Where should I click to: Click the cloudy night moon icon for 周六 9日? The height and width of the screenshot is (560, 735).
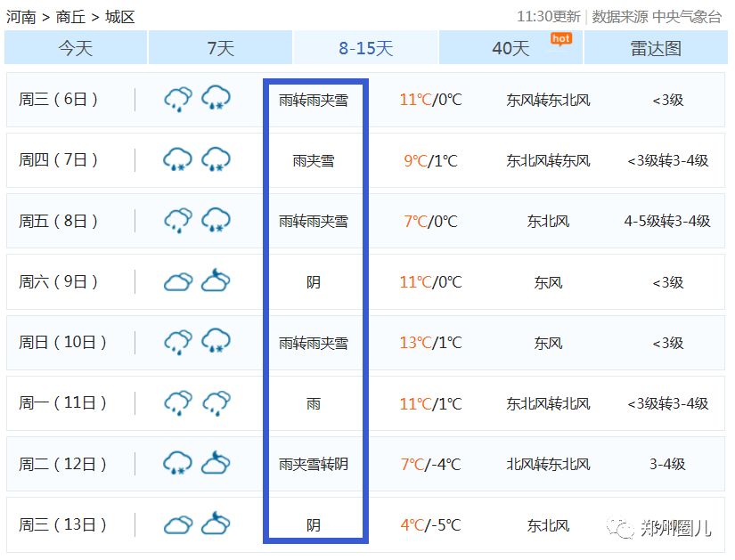216,282
